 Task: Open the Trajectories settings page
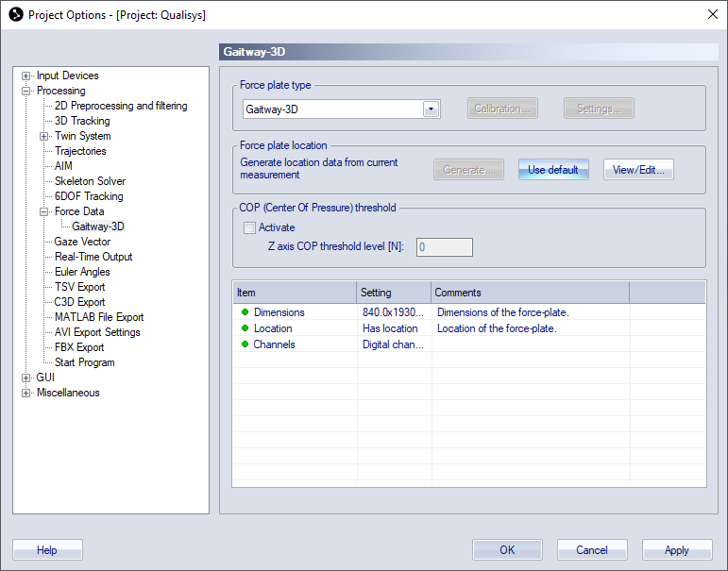[x=80, y=151]
